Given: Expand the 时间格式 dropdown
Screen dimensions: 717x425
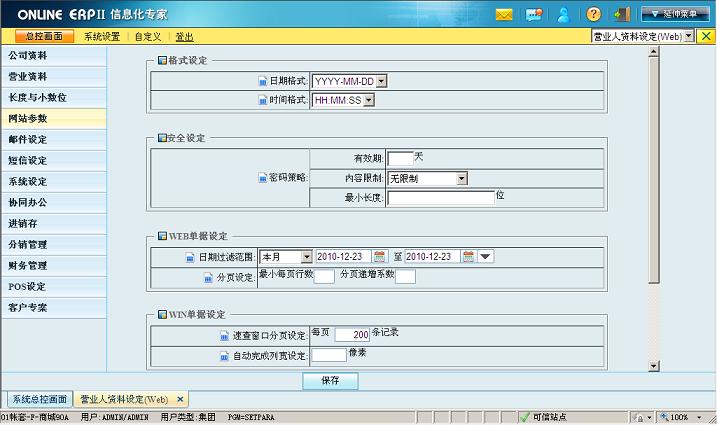Looking at the screenshot, I should tap(368, 100).
